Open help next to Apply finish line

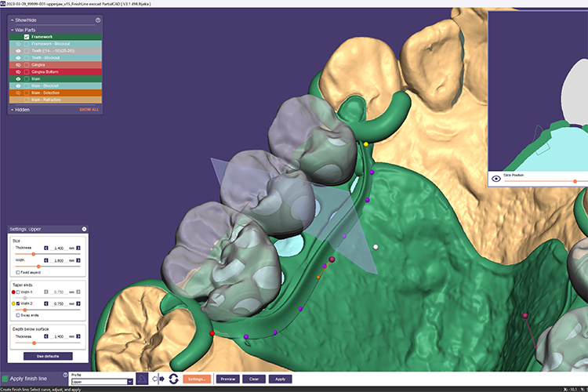(65, 375)
